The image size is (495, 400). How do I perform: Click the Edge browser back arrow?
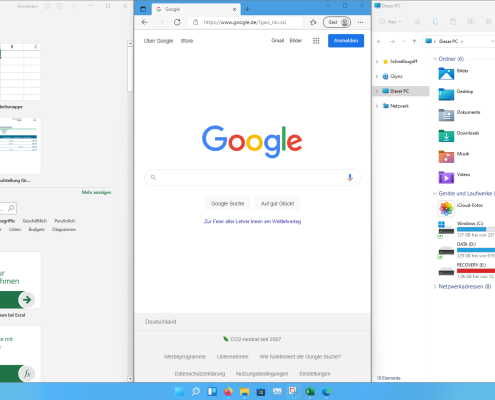pyautogui.click(x=144, y=22)
